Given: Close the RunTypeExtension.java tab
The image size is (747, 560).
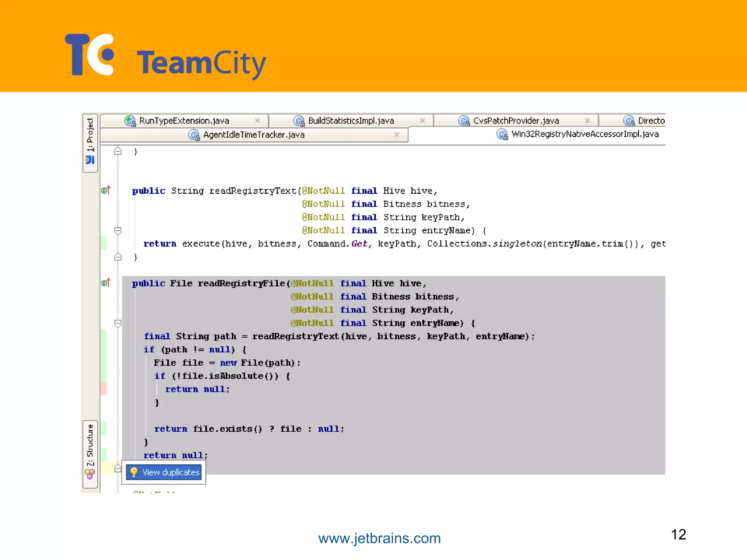Looking at the screenshot, I should [258, 121].
